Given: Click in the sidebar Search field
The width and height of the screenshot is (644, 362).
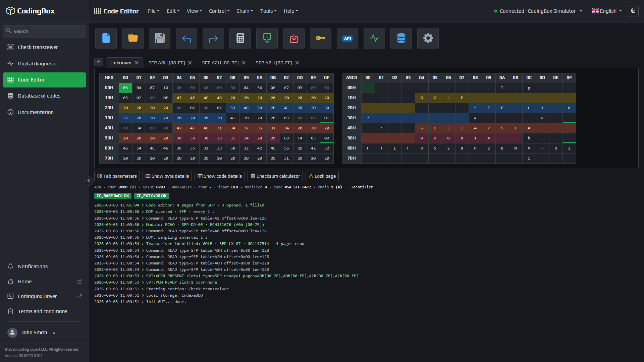Looking at the screenshot, I should pos(44,31).
